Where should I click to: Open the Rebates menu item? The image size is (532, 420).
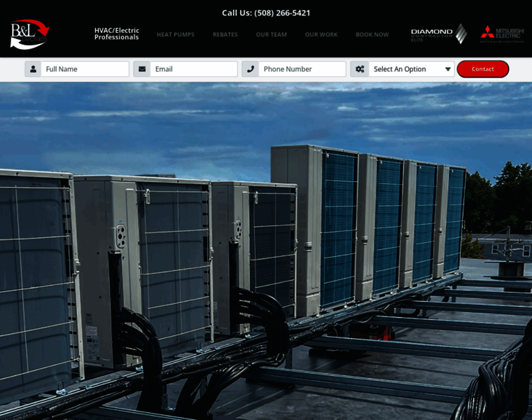pos(225,34)
